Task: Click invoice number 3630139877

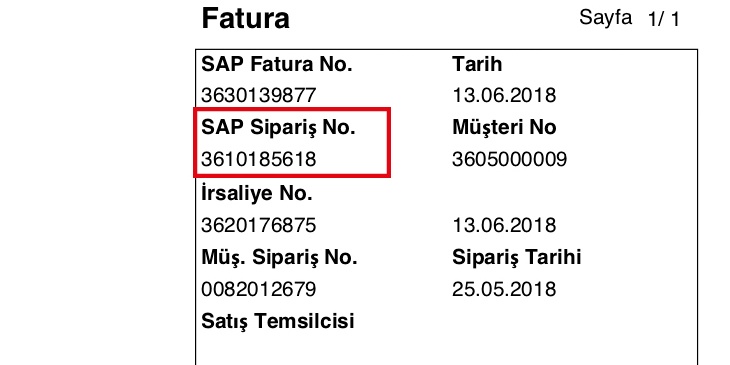Action: [258, 96]
